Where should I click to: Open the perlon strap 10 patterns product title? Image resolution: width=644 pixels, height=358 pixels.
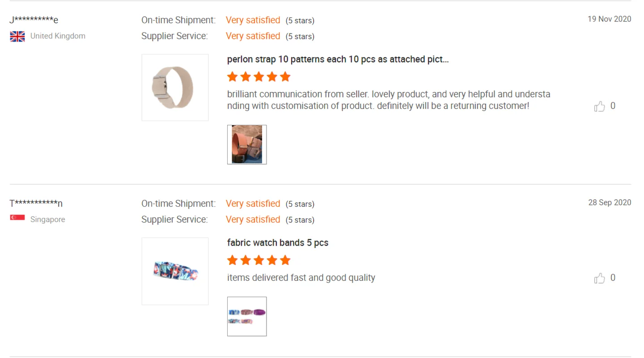[338, 60]
